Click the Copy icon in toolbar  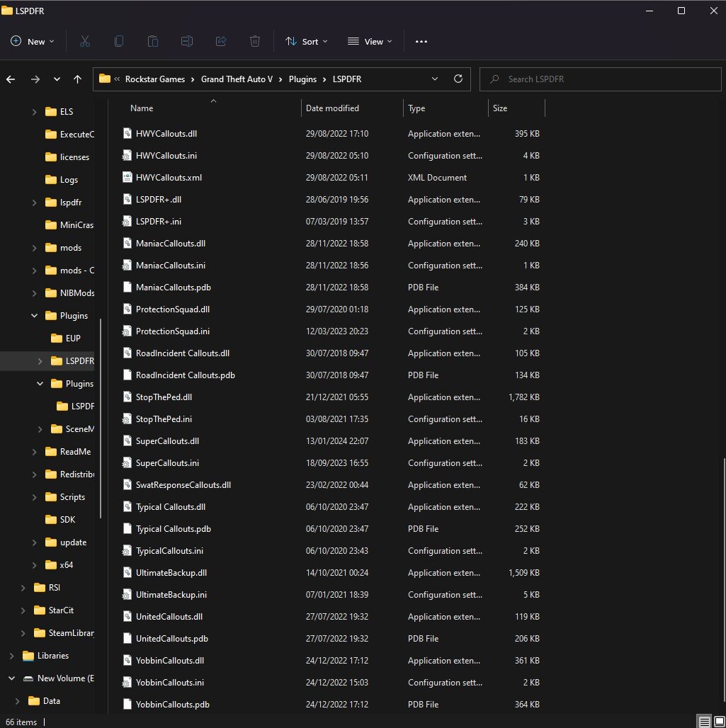tap(119, 42)
